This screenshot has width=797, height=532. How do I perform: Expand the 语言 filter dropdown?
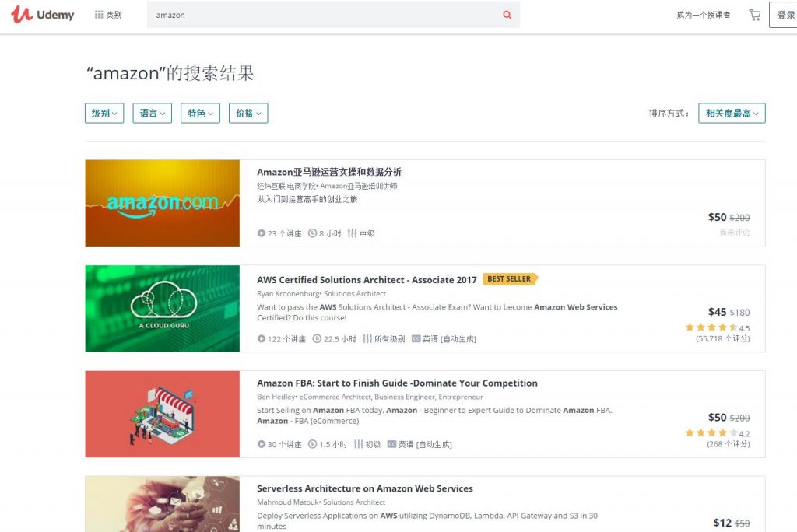[152, 114]
